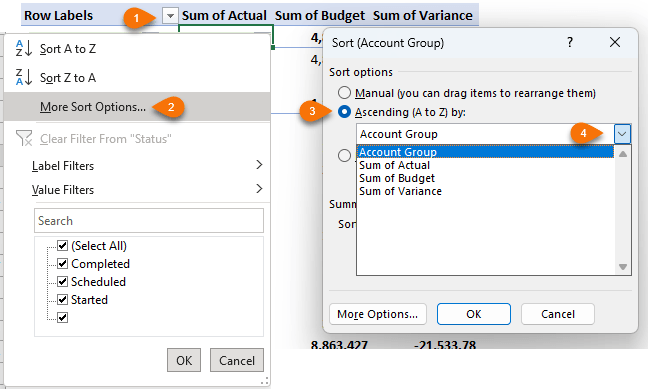Click the Sort A to Z icon

(x=24, y=48)
